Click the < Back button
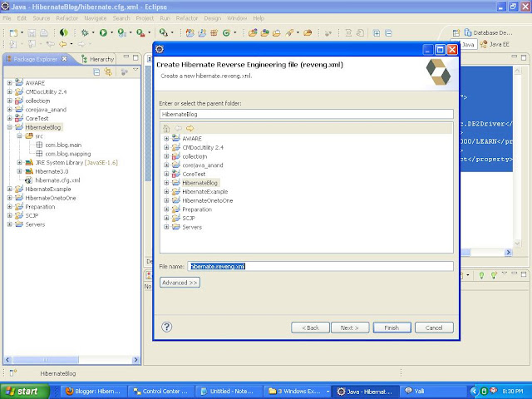The width and height of the screenshot is (532, 399). click(310, 328)
